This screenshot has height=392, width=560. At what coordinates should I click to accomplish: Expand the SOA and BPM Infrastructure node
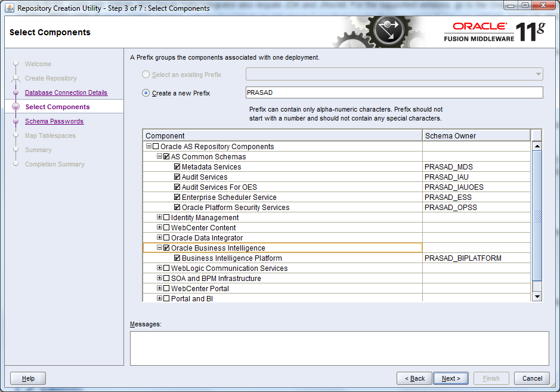tap(160, 277)
